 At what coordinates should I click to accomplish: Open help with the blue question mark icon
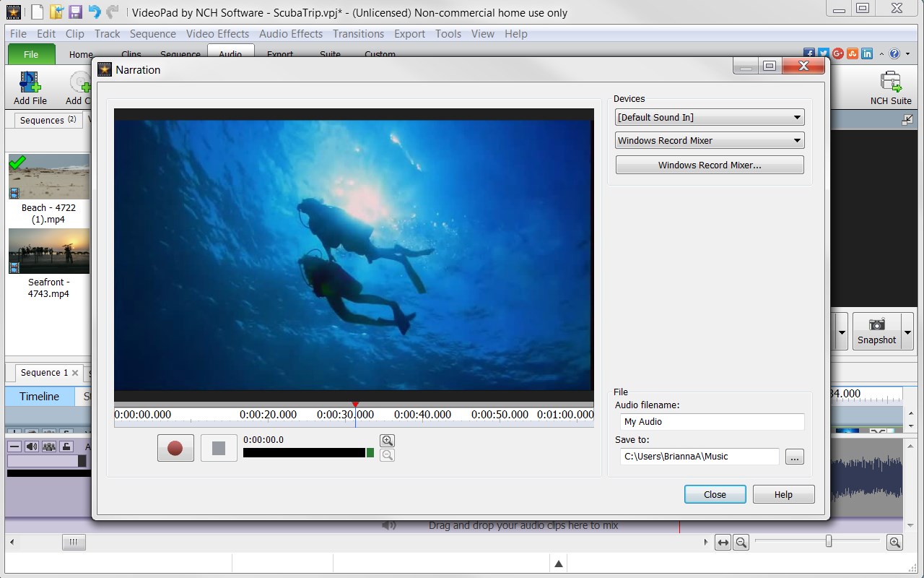tap(895, 53)
